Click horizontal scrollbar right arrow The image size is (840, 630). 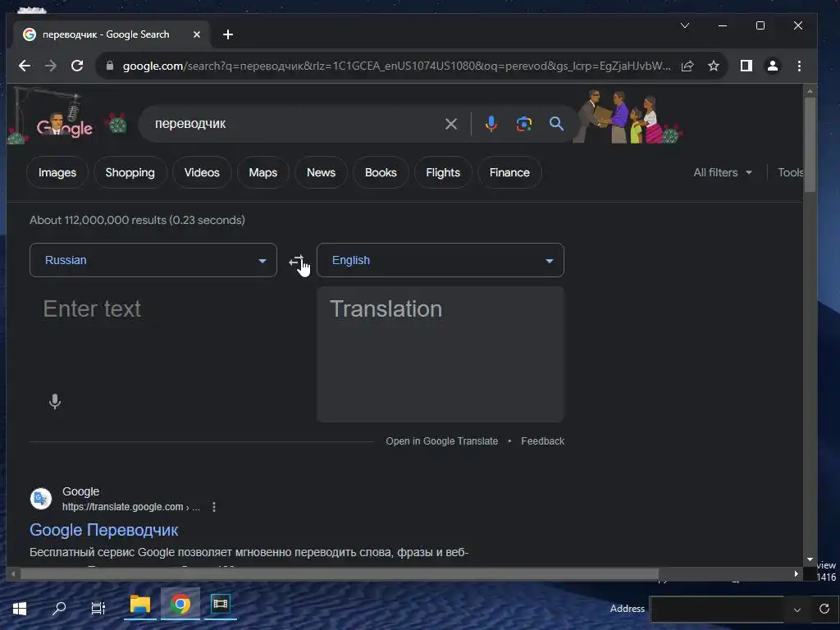(796, 573)
